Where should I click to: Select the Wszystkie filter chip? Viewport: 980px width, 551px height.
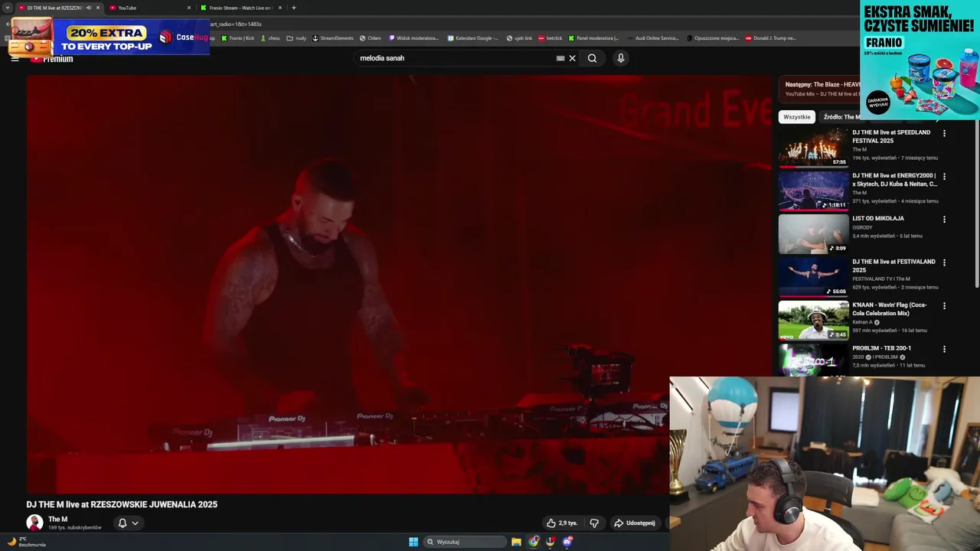click(x=797, y=117)
